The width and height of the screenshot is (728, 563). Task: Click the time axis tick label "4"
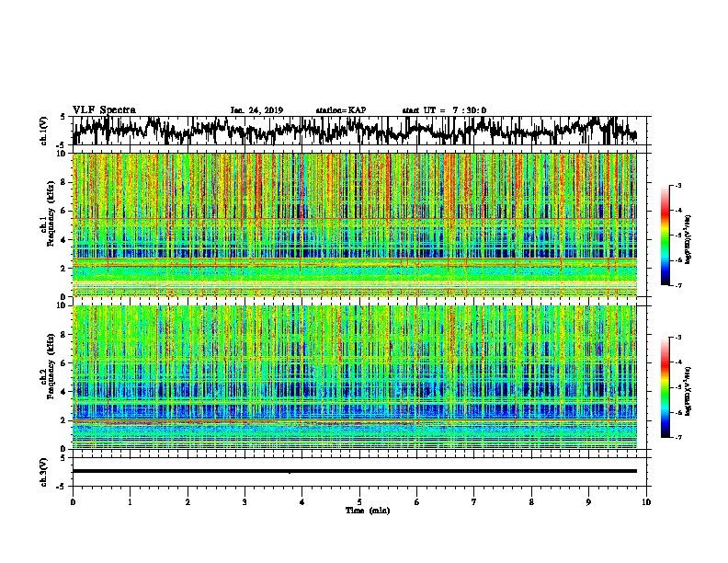[302, 502]
